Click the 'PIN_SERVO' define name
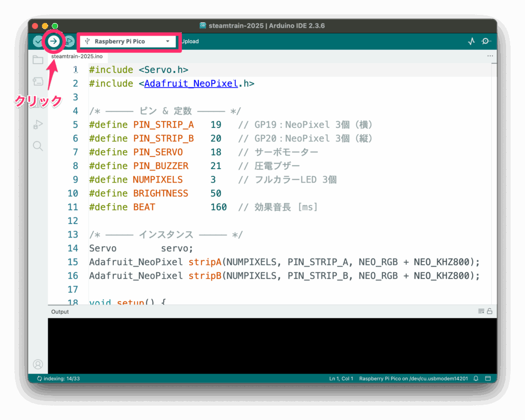The width and height of the screenshot is (525, 420). tap(158, 152)
